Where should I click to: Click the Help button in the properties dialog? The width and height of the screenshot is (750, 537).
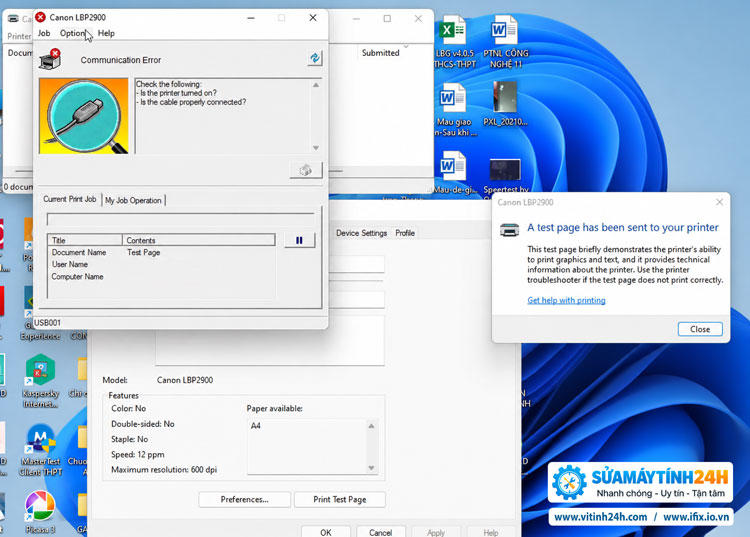pyautogui.click(x=491, y=532)
